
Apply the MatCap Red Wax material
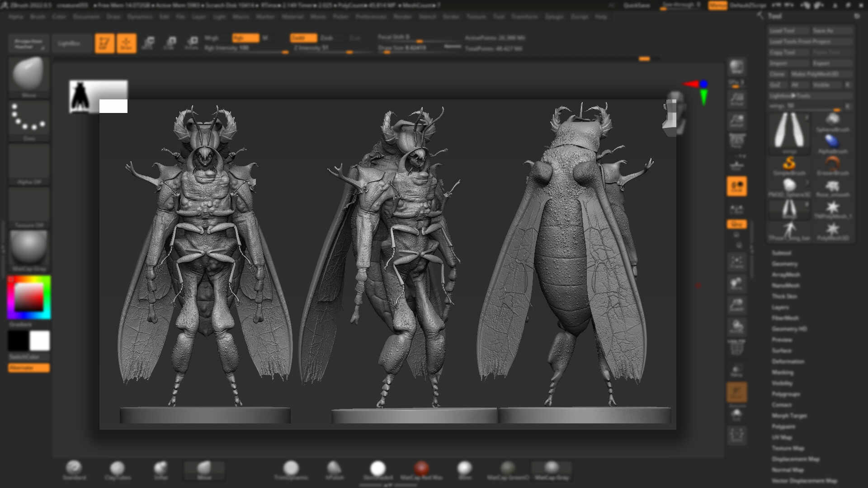point(421,470)
